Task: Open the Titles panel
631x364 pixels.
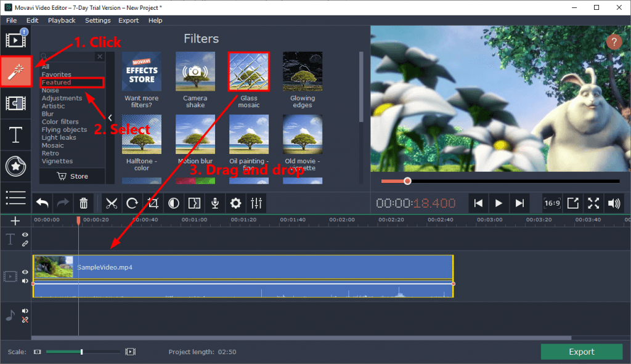Action: click(x=16, y=134)
